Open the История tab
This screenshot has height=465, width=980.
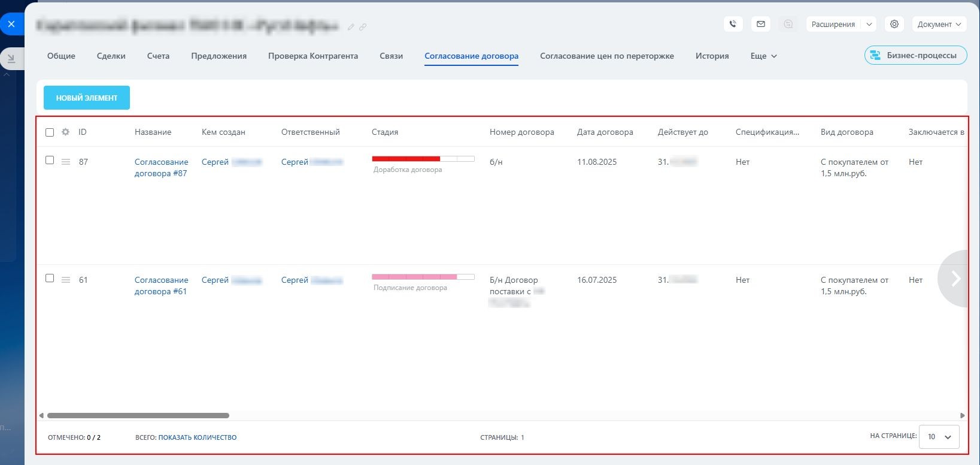coord(712,56)
